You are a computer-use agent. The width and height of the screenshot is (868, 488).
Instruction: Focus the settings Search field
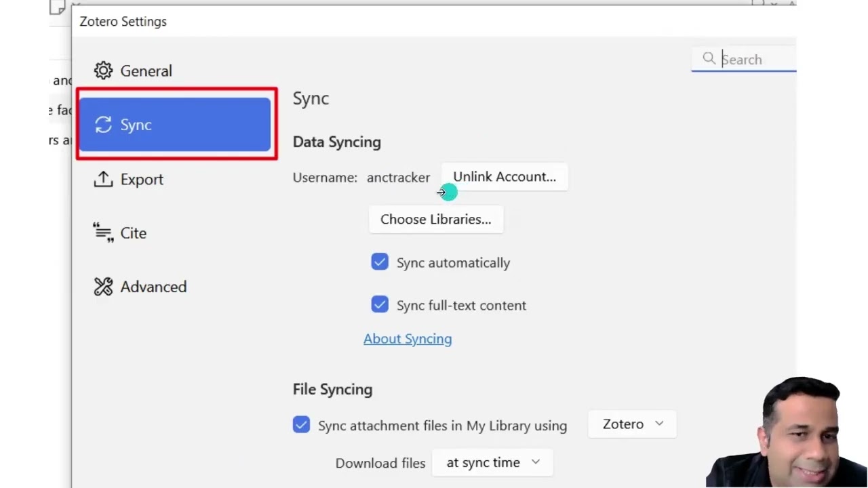[744, 60]
